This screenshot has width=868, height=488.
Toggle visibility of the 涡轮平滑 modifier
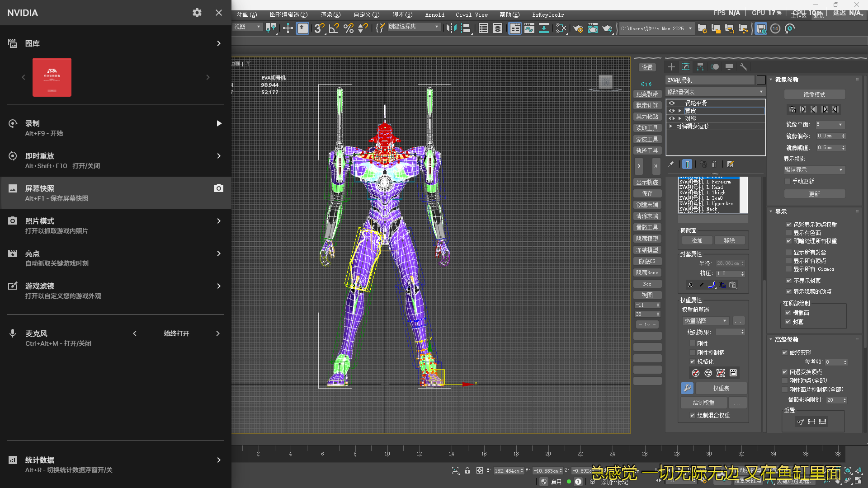[x=672, y=103]
